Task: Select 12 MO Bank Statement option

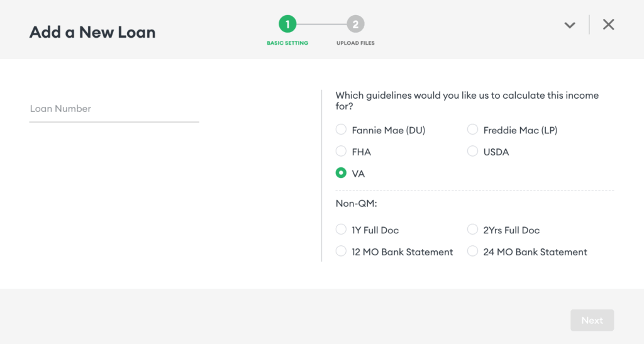Action: click(341, 252)
